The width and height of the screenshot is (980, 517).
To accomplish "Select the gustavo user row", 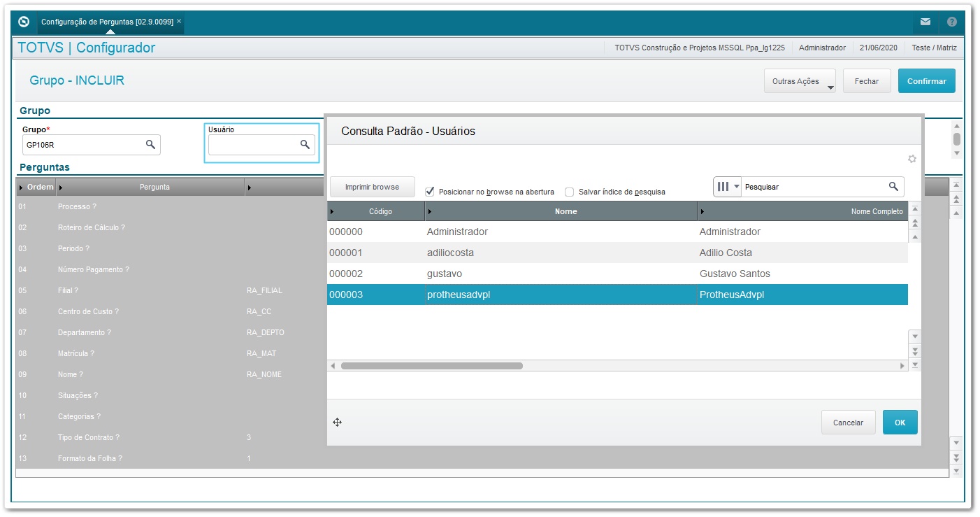I will [617, 274].
